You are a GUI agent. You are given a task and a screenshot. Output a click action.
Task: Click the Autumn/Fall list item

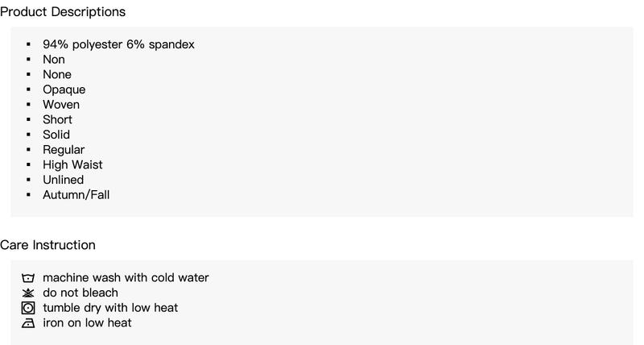click(76, 195)
